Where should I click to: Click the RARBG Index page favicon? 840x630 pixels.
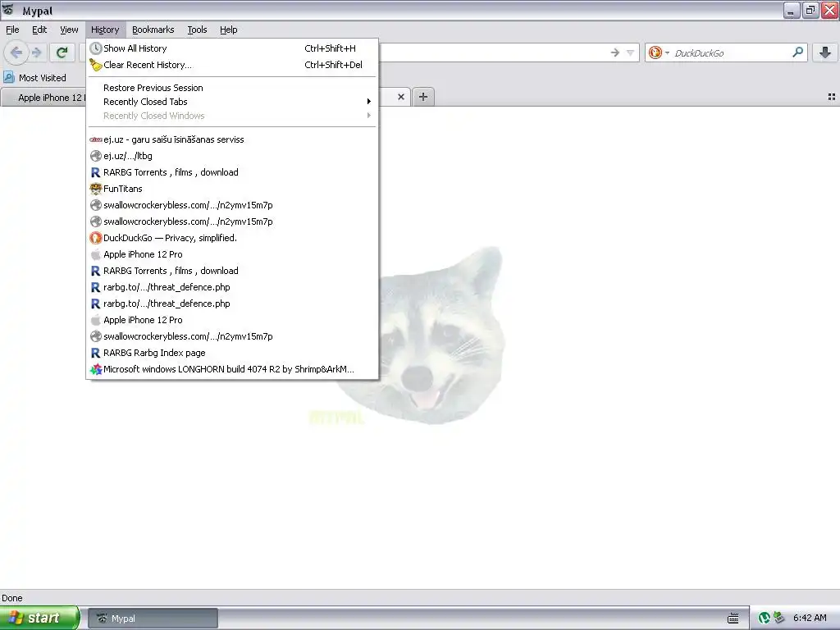[95, 353]
